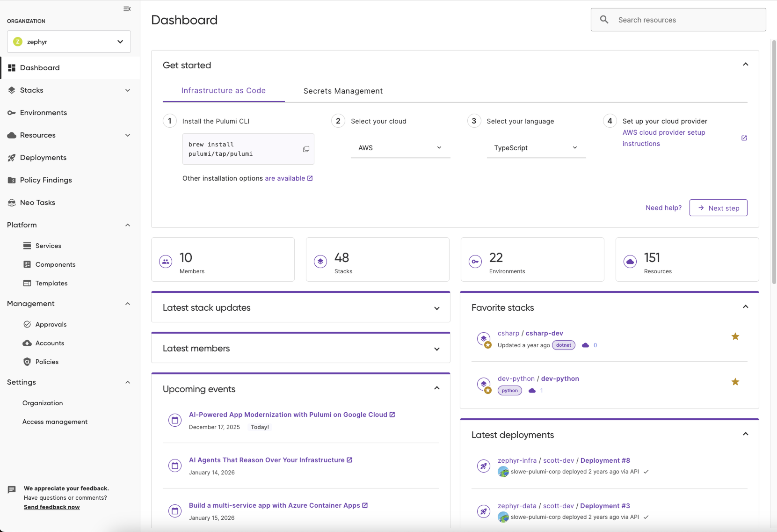Click the Stacks layers icon in the sidebar
The image size is (777, 532).
pyautogui.click(x=12, y=90)
